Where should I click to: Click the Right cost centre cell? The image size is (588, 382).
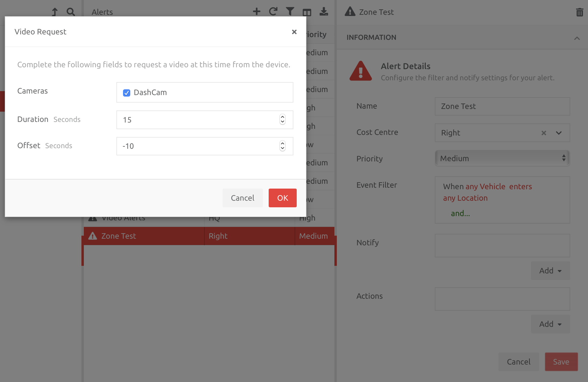point(249,236)
